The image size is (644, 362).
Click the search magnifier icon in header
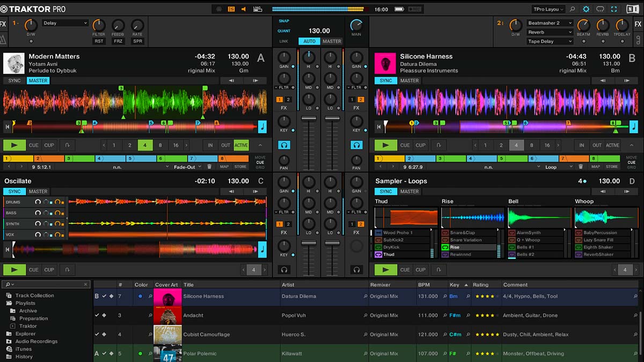(x=573, y=9)
